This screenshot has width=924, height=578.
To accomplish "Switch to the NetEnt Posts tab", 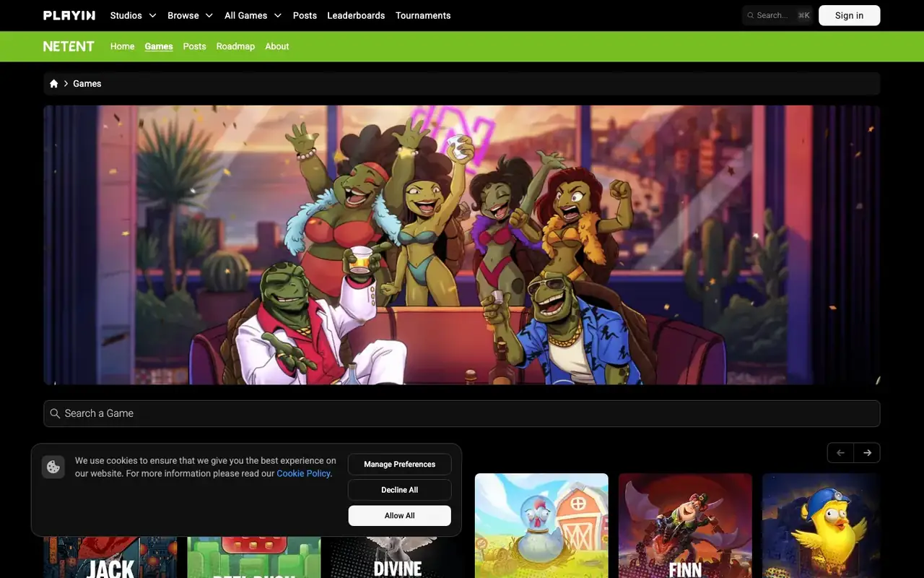I will [x=194, y=46].
